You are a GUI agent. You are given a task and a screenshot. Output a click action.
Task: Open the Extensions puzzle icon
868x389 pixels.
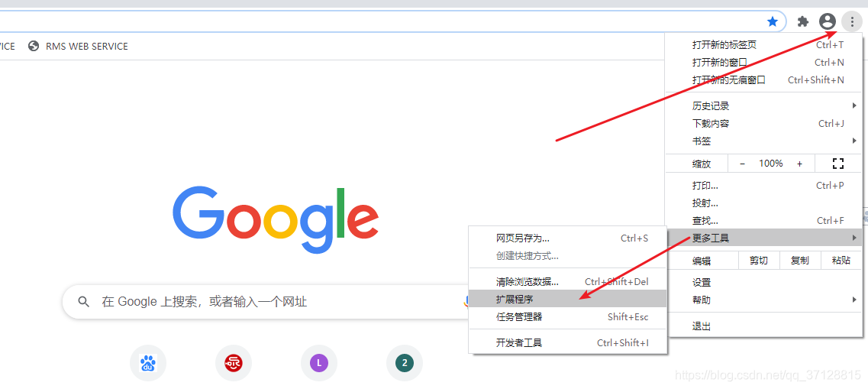tap(802, 21)
